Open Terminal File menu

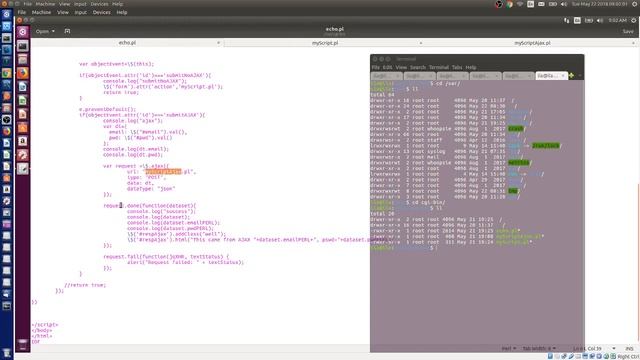376,67
